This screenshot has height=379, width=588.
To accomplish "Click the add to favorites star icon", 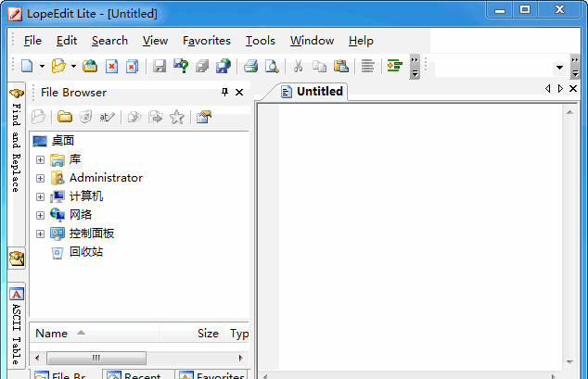I will pos(176,117).
